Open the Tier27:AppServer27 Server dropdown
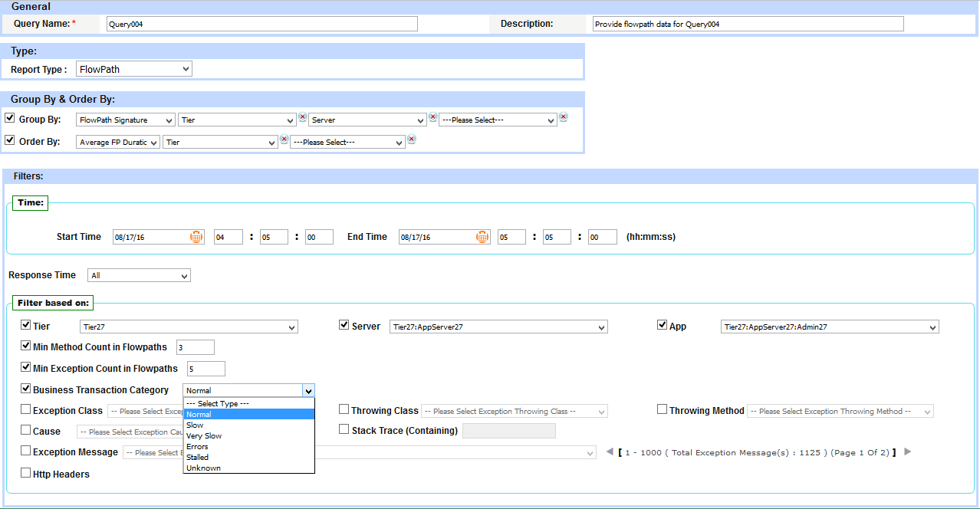The width and height of the screenshot is (980, 509). [498, 327]
